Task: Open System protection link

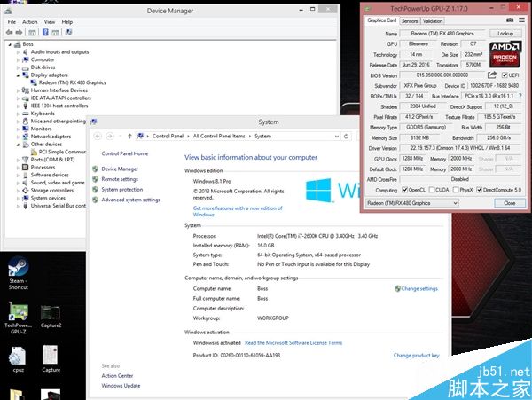Action: (x=122, y=189)
